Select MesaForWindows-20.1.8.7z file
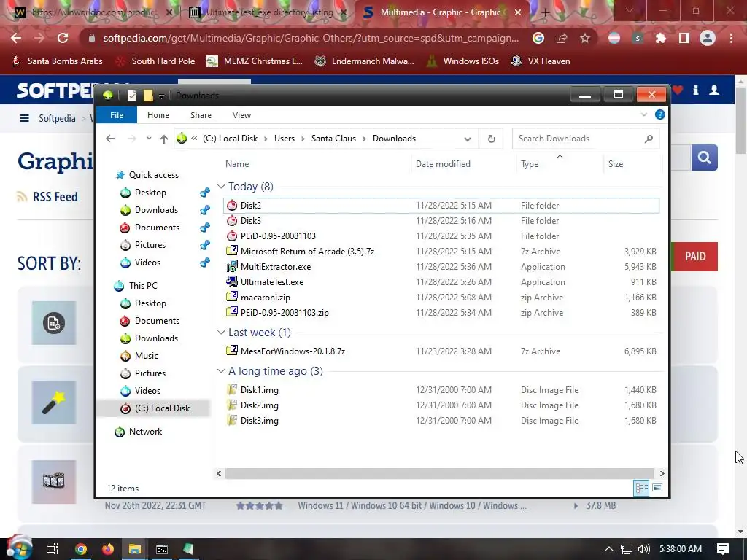747x560 pixels. (x=441, y=351)
